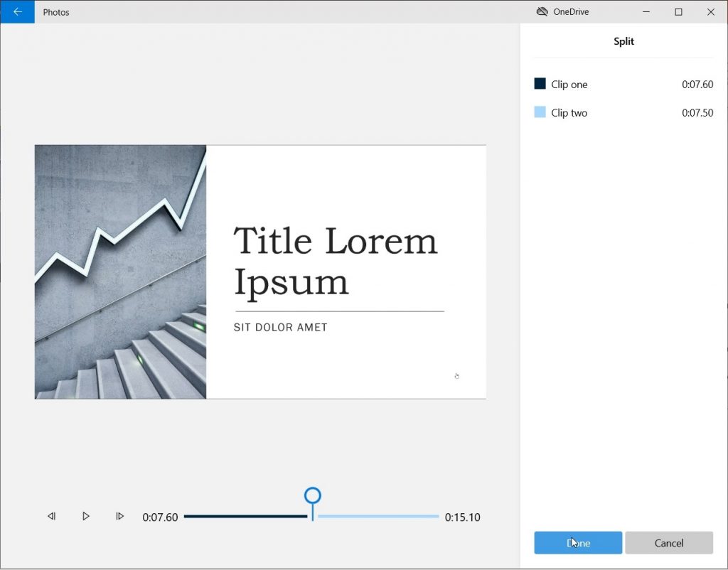Click the OneDrive cloud icon

[x=542, y=11]
